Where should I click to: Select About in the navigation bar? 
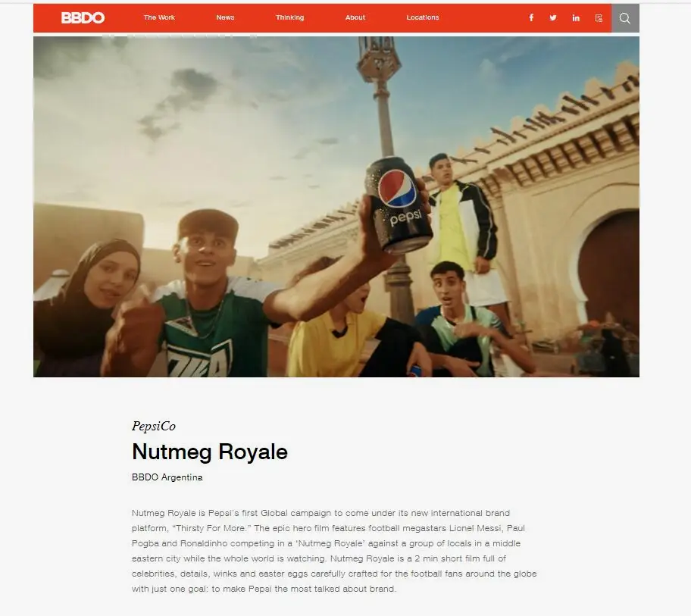[355, 17]
